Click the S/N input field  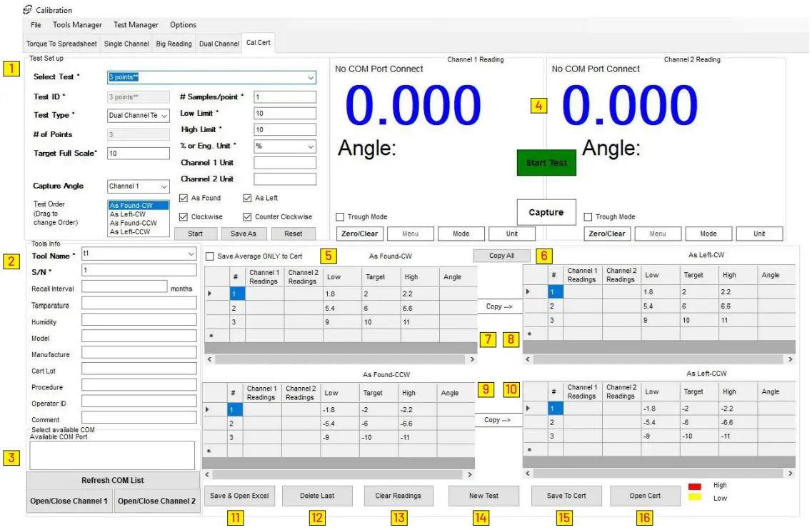139,271
